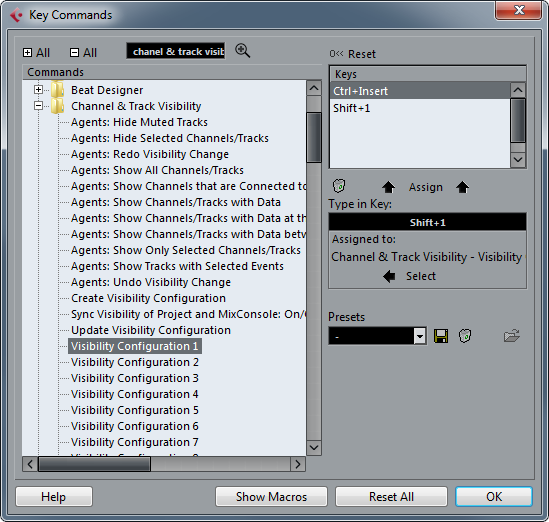The width and height of the screenshot is (549, 522).
Task: Delete selected key using trash icon above Type in Key
Action: [339, 186]
